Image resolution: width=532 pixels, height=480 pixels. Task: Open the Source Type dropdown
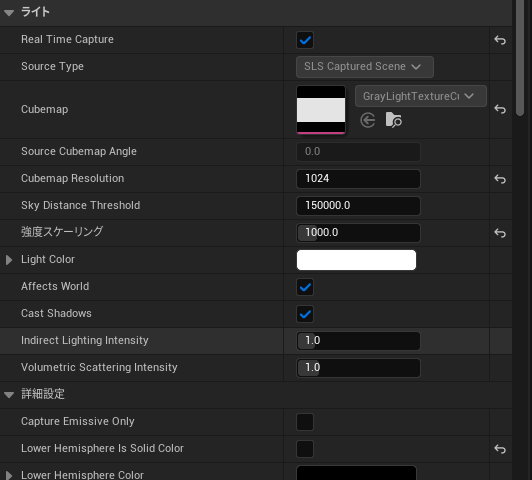coord(365,67)
